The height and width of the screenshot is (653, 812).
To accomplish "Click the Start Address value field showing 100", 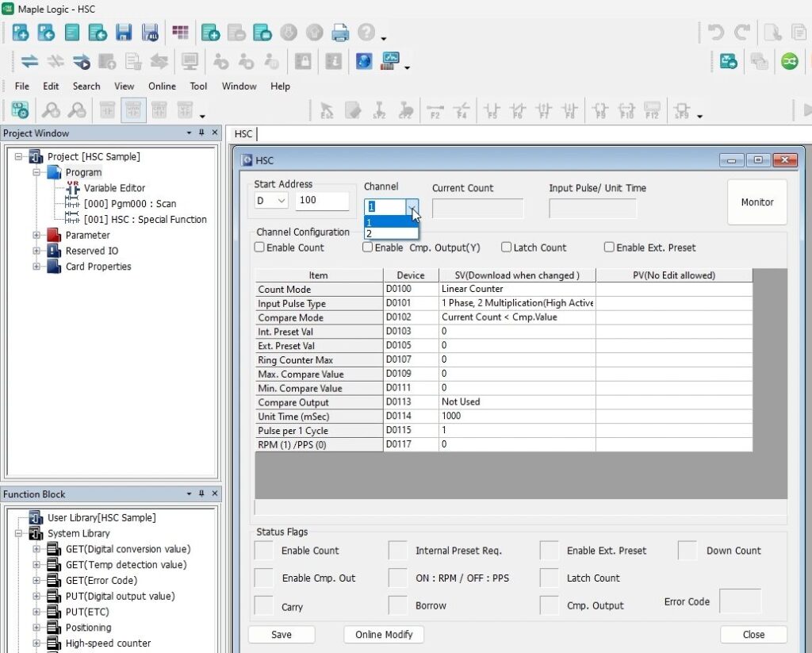I will click(322, 201).
